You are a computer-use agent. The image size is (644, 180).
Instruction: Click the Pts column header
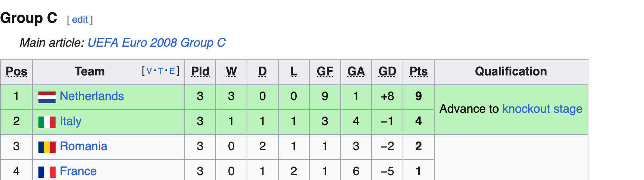coord(418,71)
